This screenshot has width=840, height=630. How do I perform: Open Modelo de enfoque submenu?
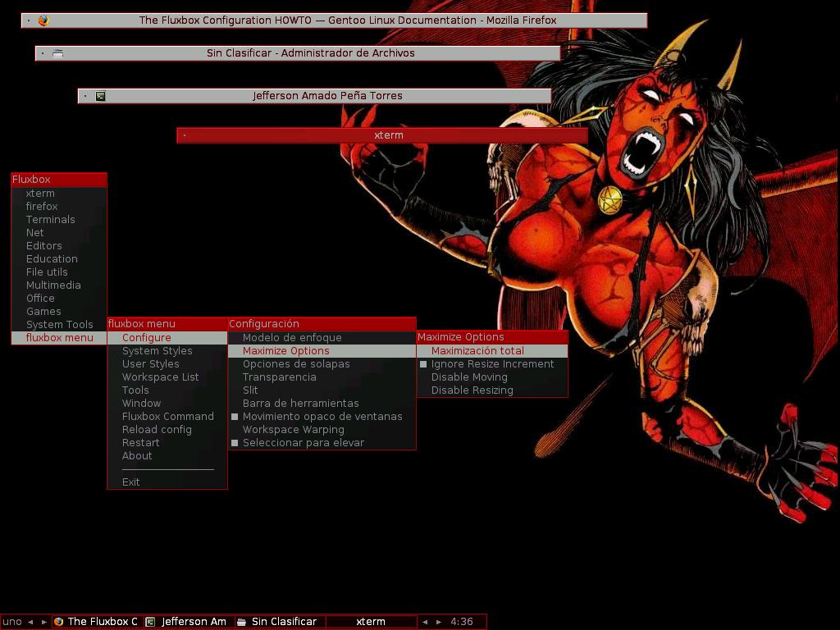coord(322,338)
